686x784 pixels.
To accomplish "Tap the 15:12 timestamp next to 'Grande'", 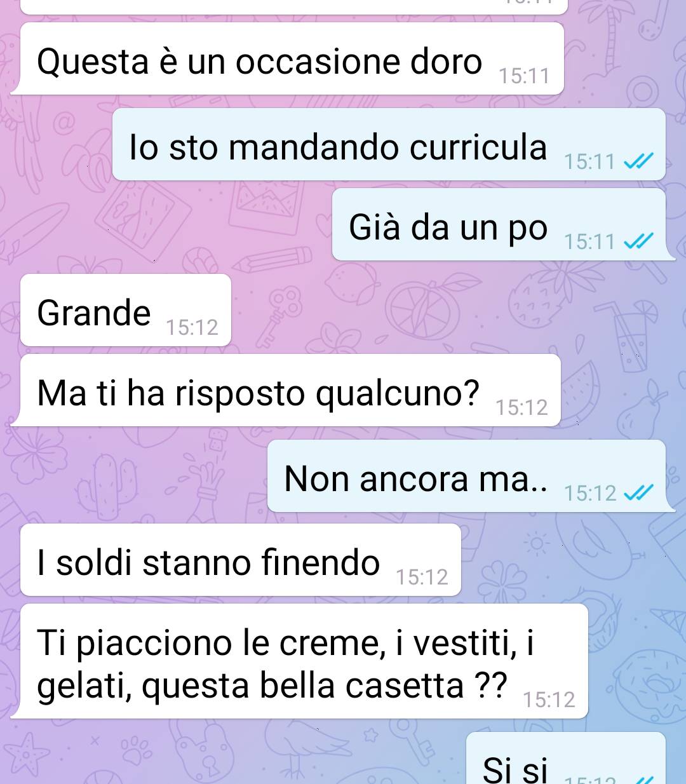I will pyautogui.click(x=192, y=327).
